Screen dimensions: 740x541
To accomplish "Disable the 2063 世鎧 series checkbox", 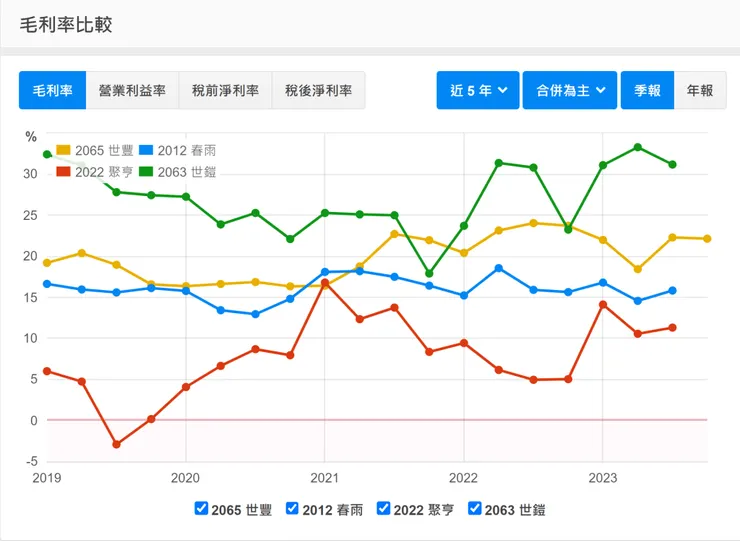I will tap(474, 508).
